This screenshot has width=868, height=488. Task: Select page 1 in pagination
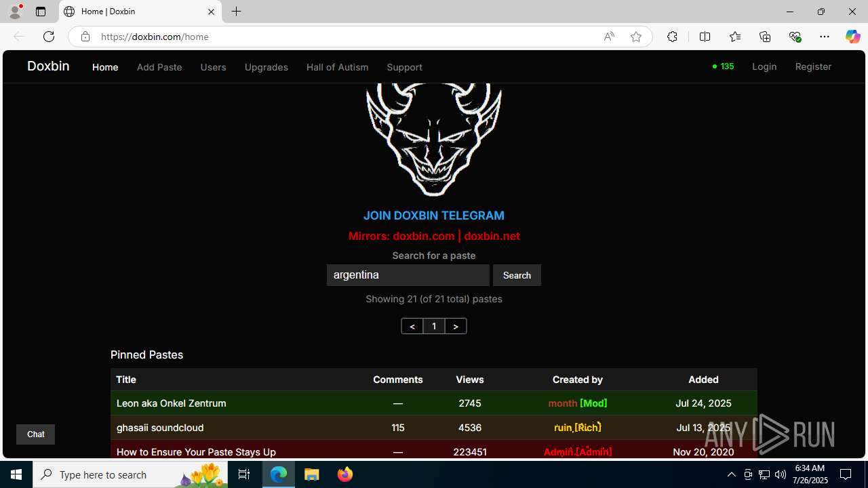[x=434, y=326]
